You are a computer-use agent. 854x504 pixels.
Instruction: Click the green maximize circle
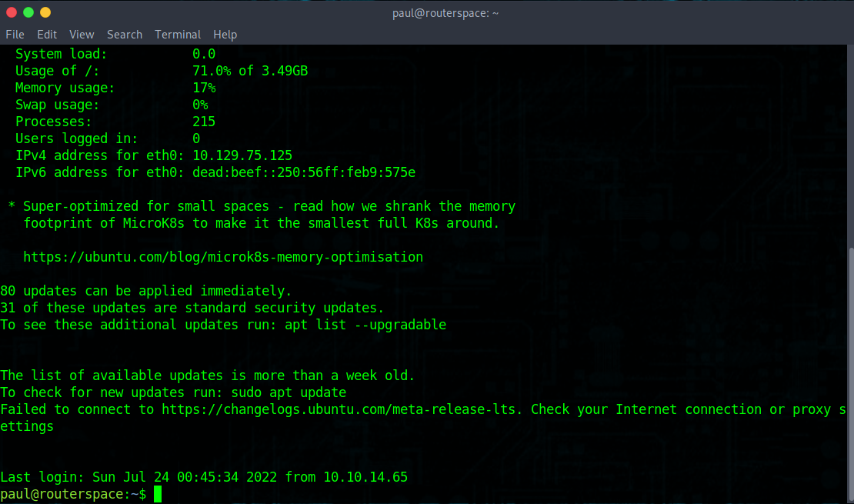click(x=29, y=12)
